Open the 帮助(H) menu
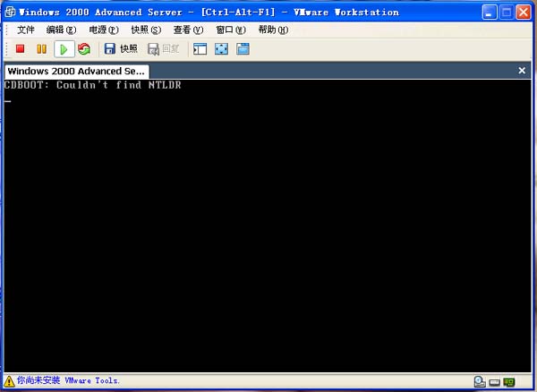The height and width of the screenshot is (392, 537). pos(273,30)
